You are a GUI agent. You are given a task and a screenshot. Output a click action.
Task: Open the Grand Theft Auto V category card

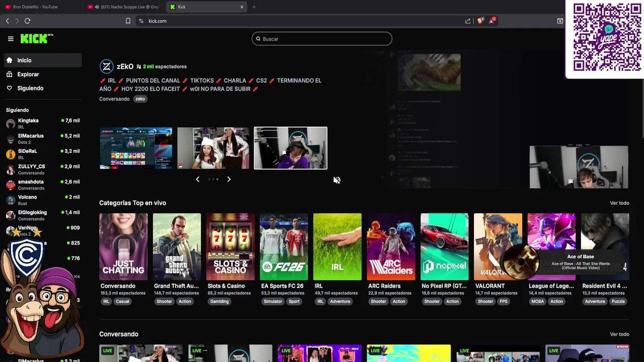[177, 247]
